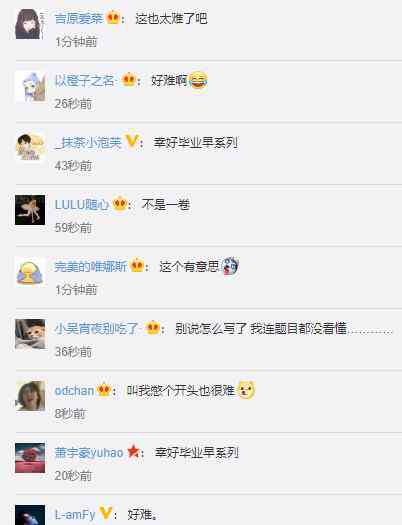The height and width of the screenshot is (525, 402).
Task: Click the crown badge next to LULU随心
Action: pos(119,204)
